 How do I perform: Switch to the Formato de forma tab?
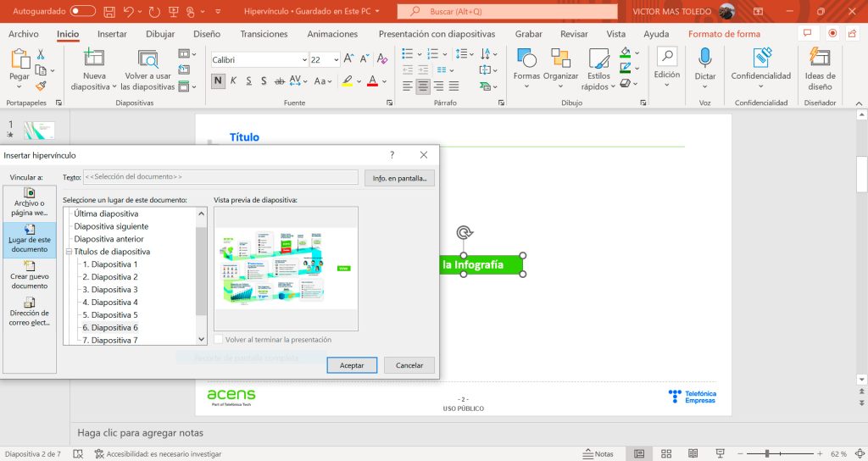[x=724, y=34]
